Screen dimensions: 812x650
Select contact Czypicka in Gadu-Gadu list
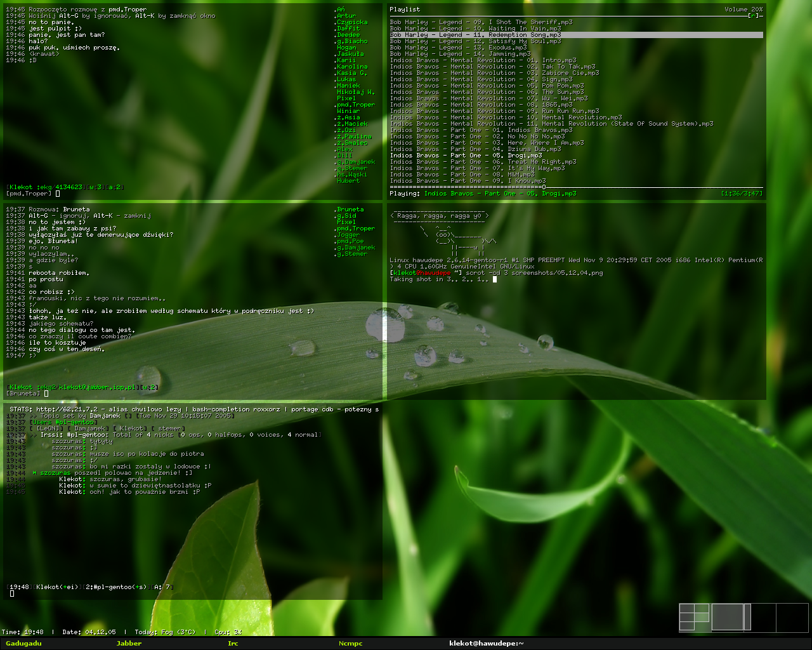pyautogui.click(x=352, y=22)
